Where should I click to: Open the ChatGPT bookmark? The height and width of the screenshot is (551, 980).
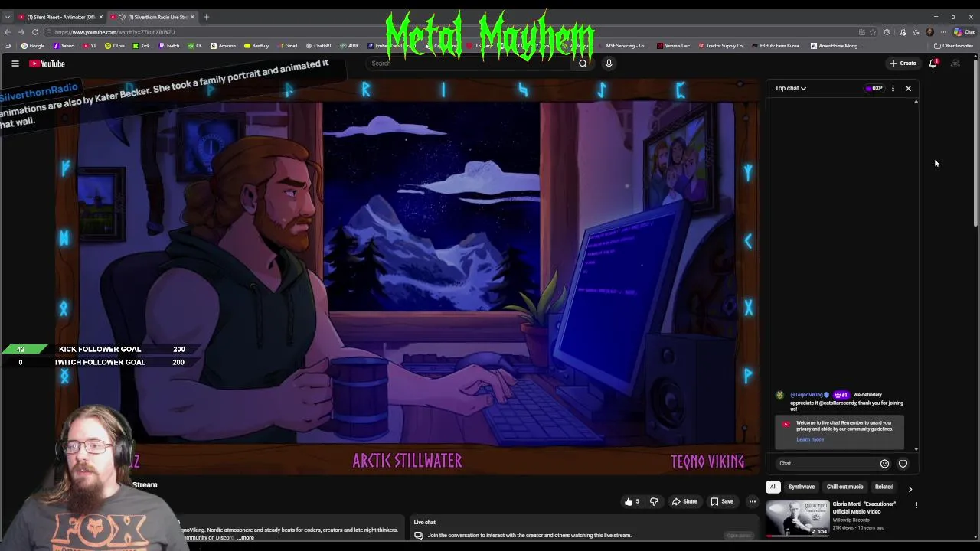tap(318, 46)
